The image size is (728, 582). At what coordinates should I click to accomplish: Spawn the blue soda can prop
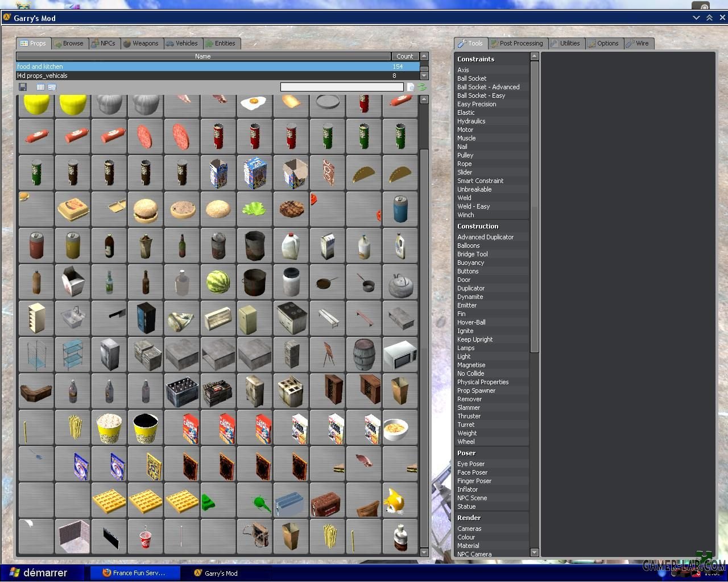[400, 209]
